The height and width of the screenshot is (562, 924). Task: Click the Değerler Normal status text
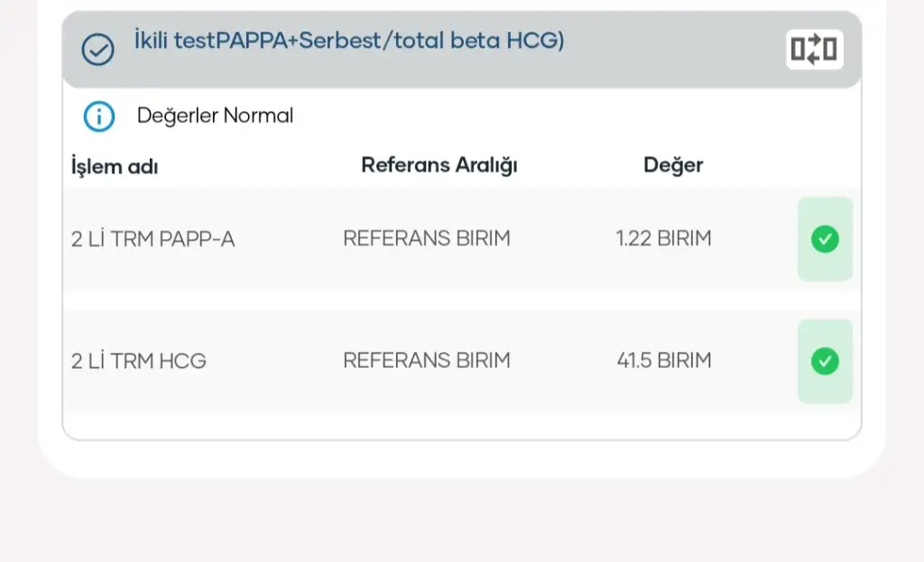click(x=215, y=115)
